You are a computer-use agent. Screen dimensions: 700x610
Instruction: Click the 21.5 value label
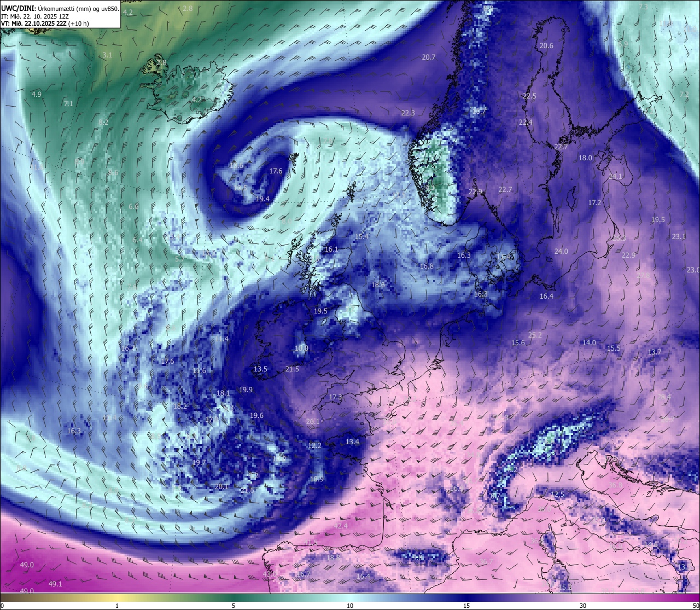pos(292,369)
